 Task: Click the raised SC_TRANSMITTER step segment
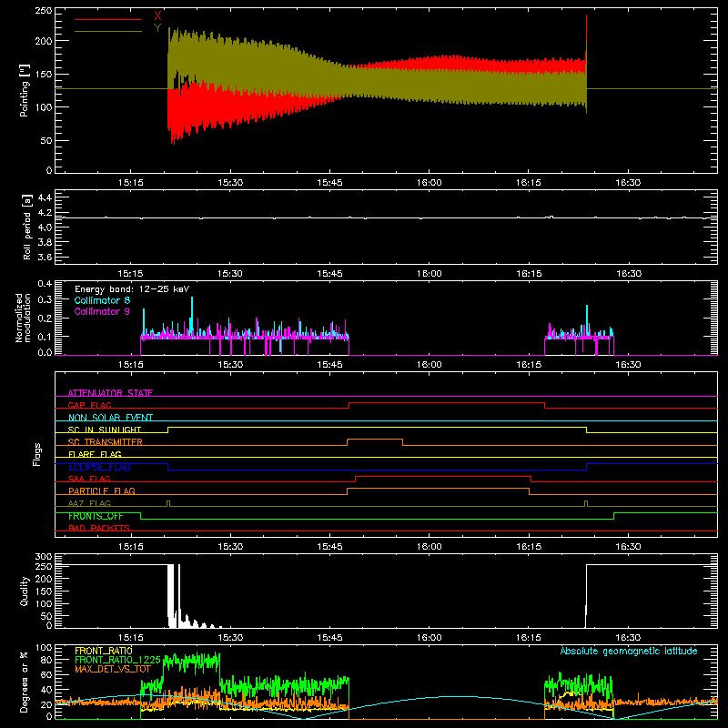[375, 440]
